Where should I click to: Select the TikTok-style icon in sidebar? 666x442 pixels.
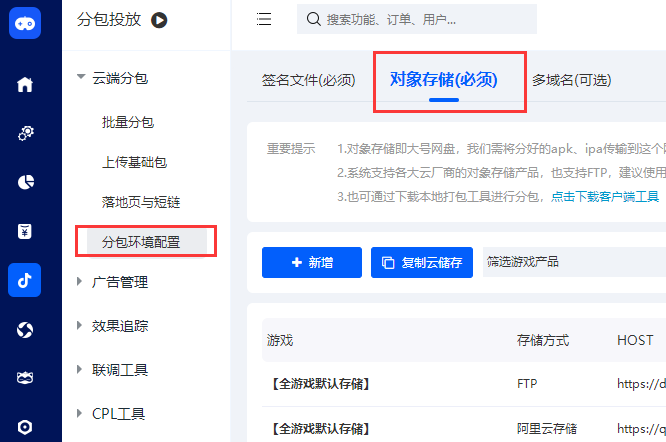tap(25, 280)
